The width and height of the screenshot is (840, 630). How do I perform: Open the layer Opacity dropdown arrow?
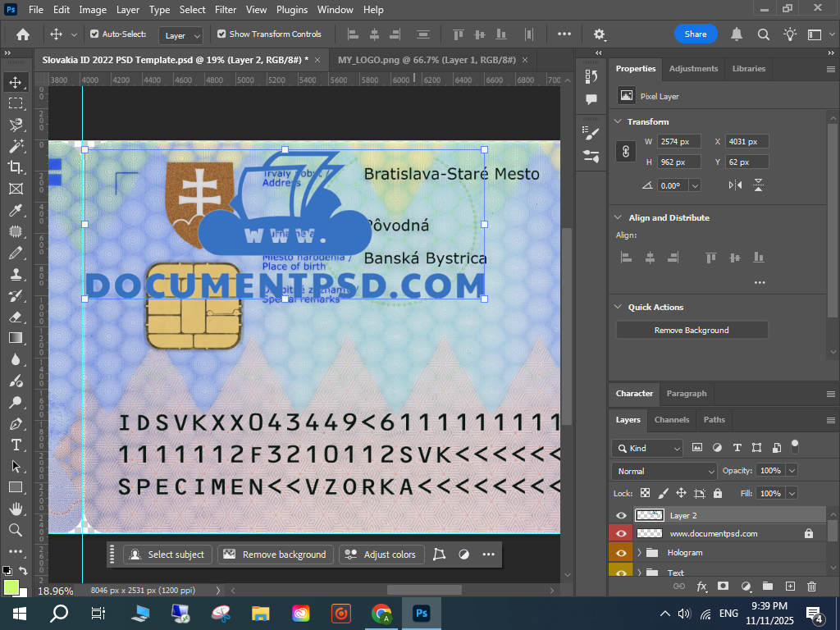coord(792,471)
